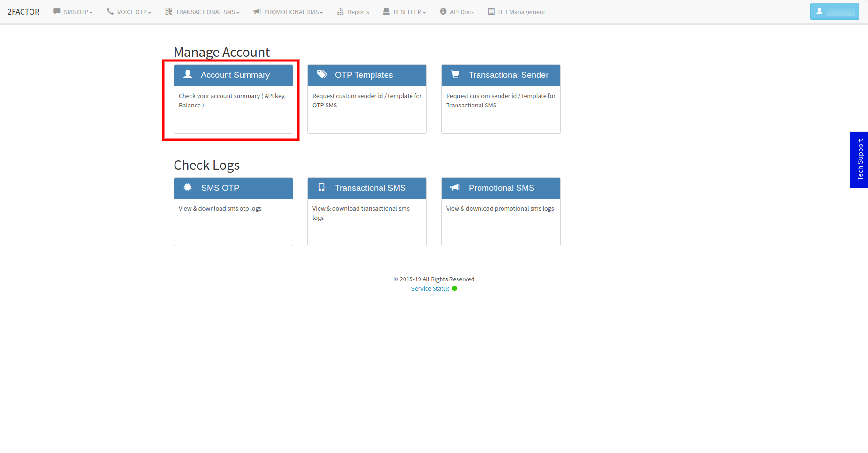Open the TRANSACTIONAL SMS dropdown menu
The width and height of the screenshot is (868, 453).
pos(202,12)
